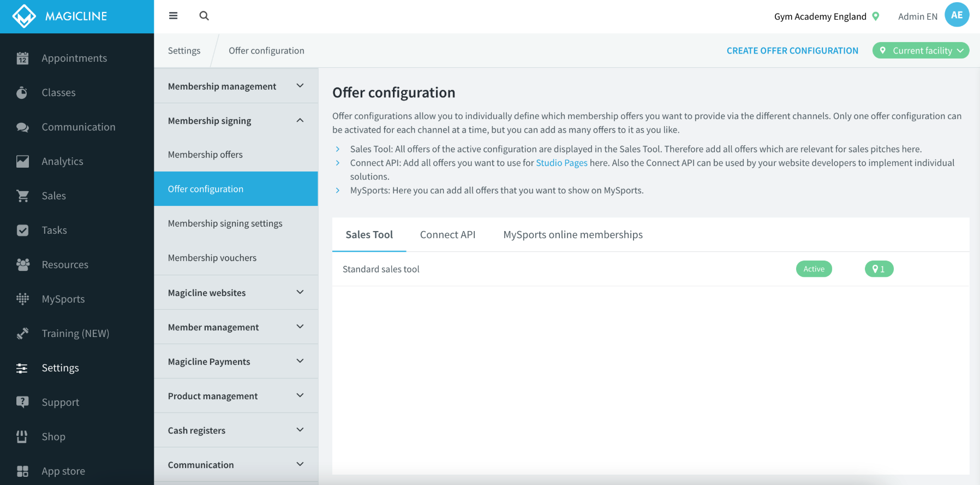The image size is (980, 485).
Task: Click the Tasks checkmark icon
Action: (22, 230)
